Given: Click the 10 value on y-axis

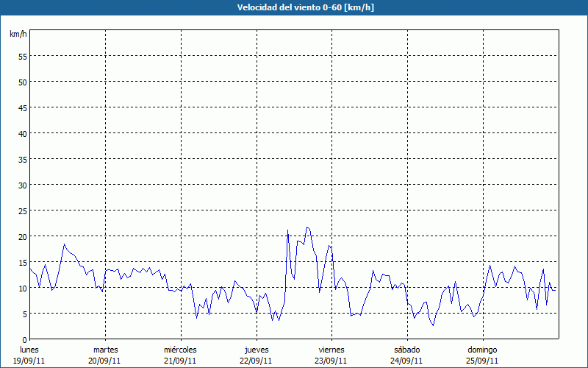Looking at the screenshot, I should coord(22,288).
